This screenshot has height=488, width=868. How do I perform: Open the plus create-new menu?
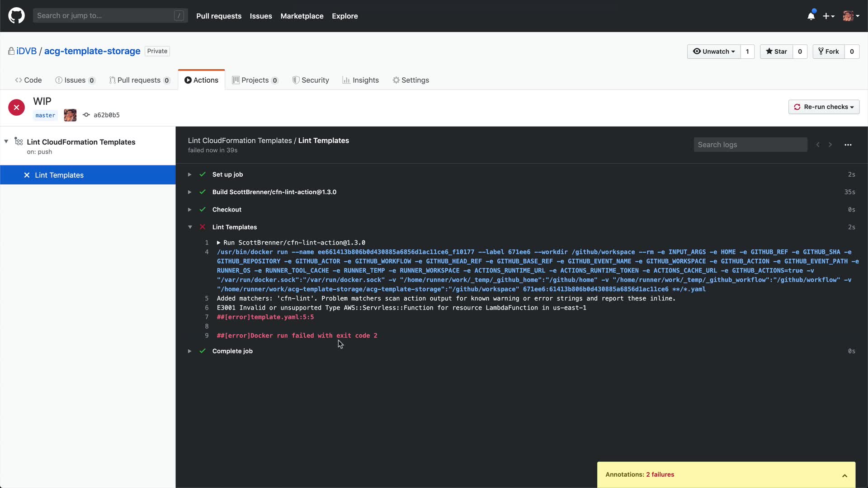(x=828, y=16)
